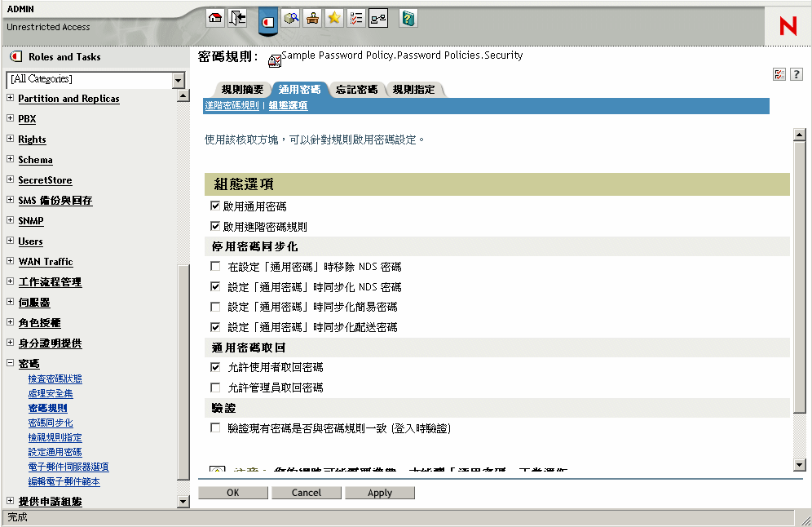The image size is (812, 527).
Task: Open the 檢視規則指定 link
Action: [55, 437]
